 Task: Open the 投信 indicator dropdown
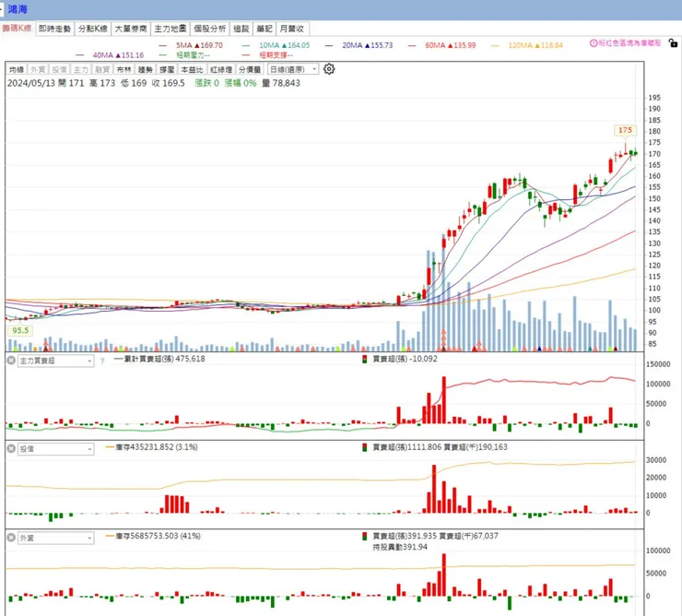tap(55, 449)
